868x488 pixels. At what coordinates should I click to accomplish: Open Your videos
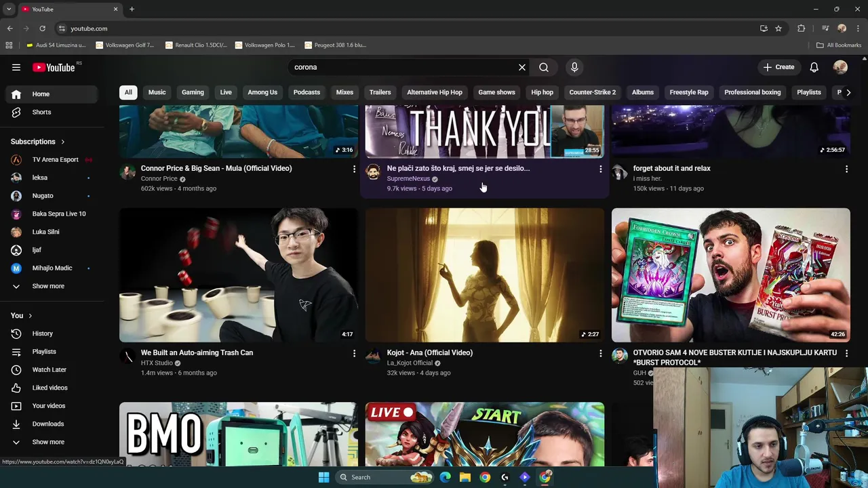[52, 406]
